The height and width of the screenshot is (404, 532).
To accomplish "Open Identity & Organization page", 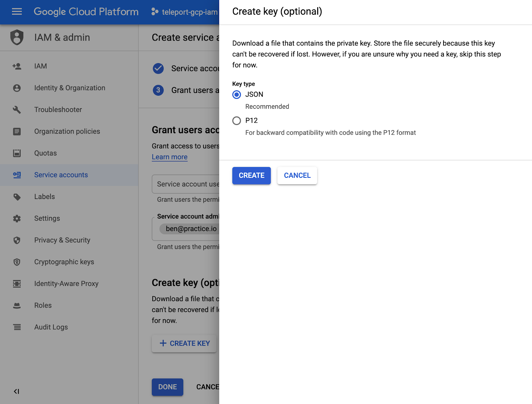I will [69, 88].
